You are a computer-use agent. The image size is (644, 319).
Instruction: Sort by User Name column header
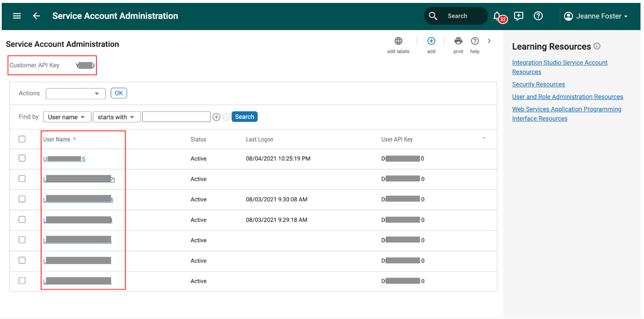pyautogui.click(x=57, y=139)
